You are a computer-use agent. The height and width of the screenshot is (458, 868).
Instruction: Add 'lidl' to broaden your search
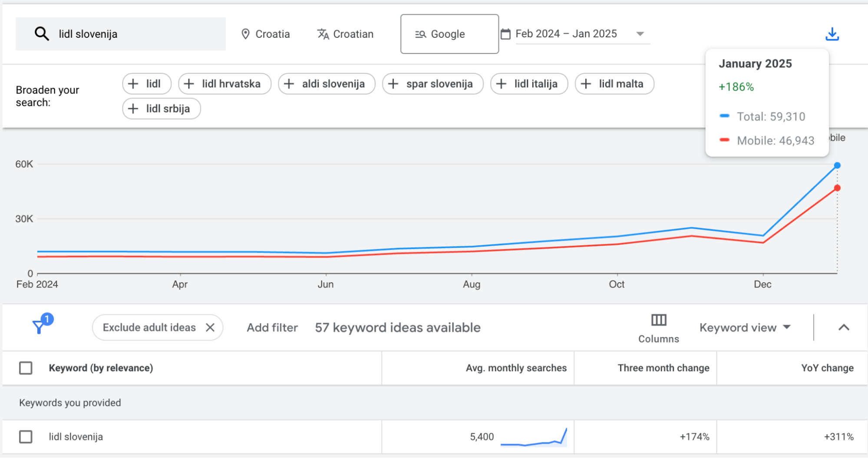[x=147, y=84]
